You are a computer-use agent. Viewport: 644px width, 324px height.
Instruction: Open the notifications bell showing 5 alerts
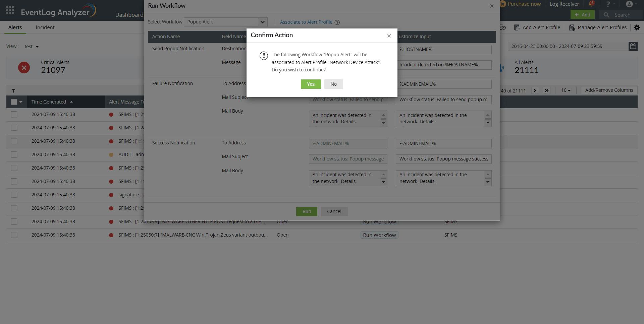point(591,4)
